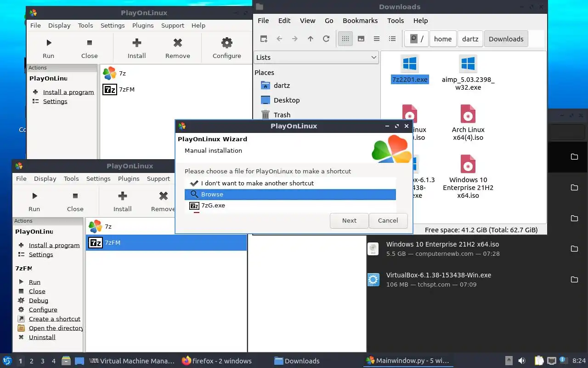Viewport: 588px width, 368px height.
Task: Open Bookmarks menu in file manager
Action: 360,21
